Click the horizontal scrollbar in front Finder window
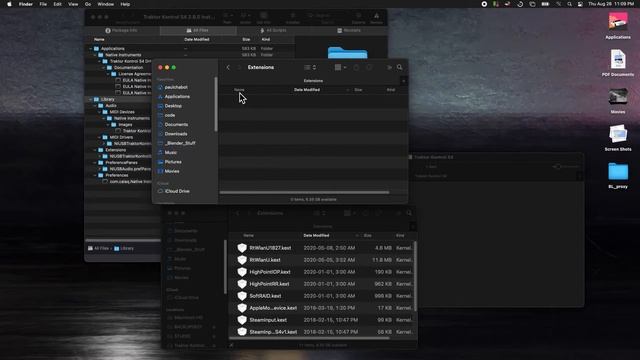Viewport: 640px width, 360px height. coord(304,192)
